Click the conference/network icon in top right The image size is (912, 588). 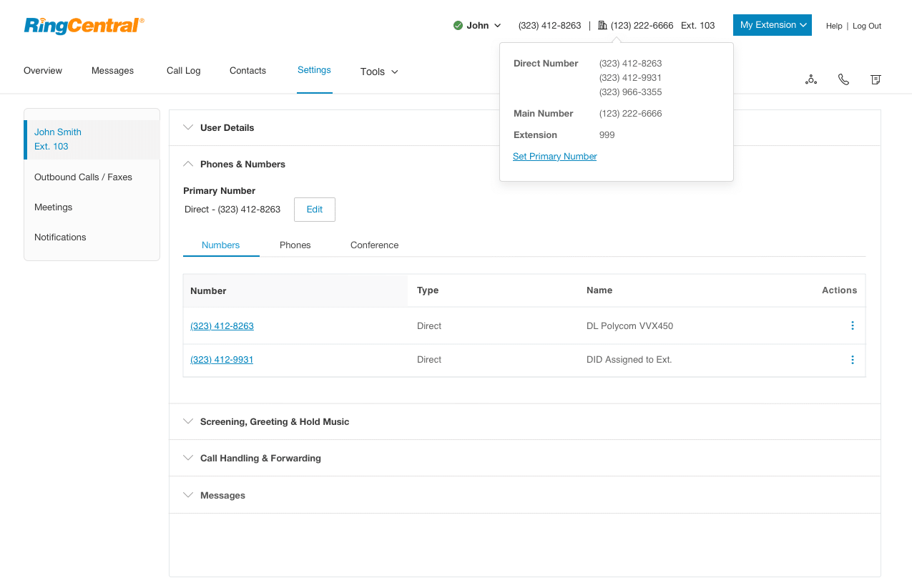[810, 79]
